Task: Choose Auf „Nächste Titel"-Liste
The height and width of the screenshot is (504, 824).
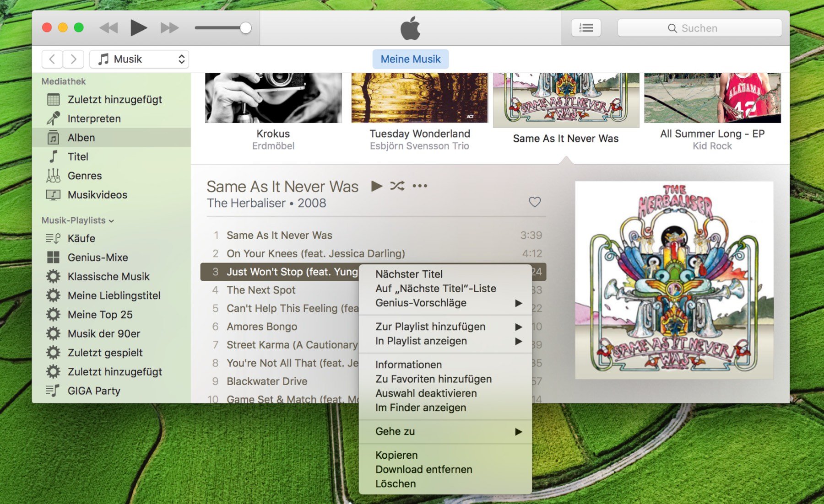Action: pos(445,289)
